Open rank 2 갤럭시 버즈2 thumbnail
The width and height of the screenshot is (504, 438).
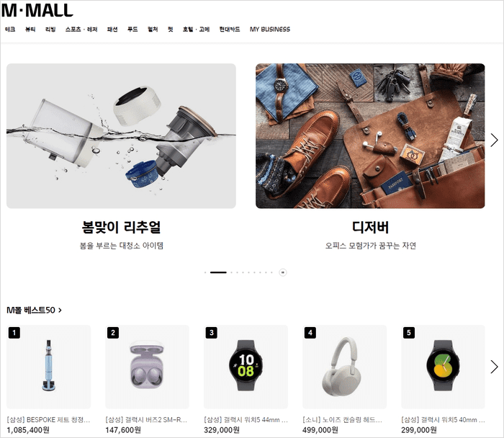coord(147,367)
